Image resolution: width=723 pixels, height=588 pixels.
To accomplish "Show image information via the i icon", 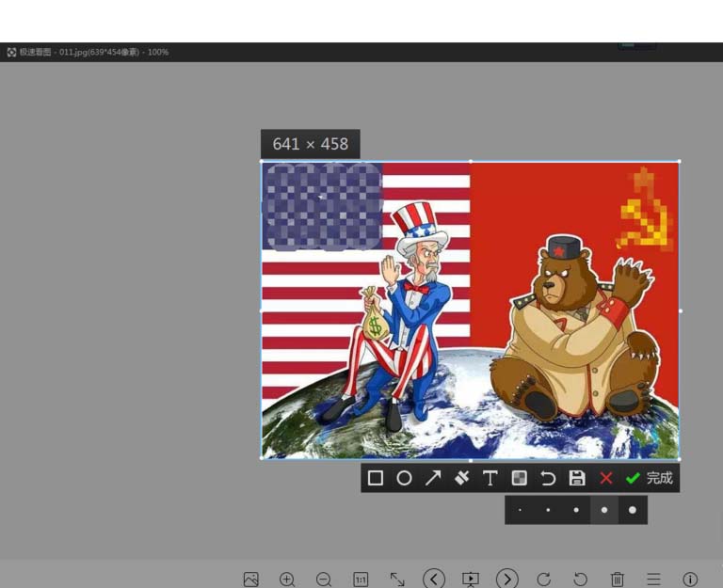I will click(690, 580).
